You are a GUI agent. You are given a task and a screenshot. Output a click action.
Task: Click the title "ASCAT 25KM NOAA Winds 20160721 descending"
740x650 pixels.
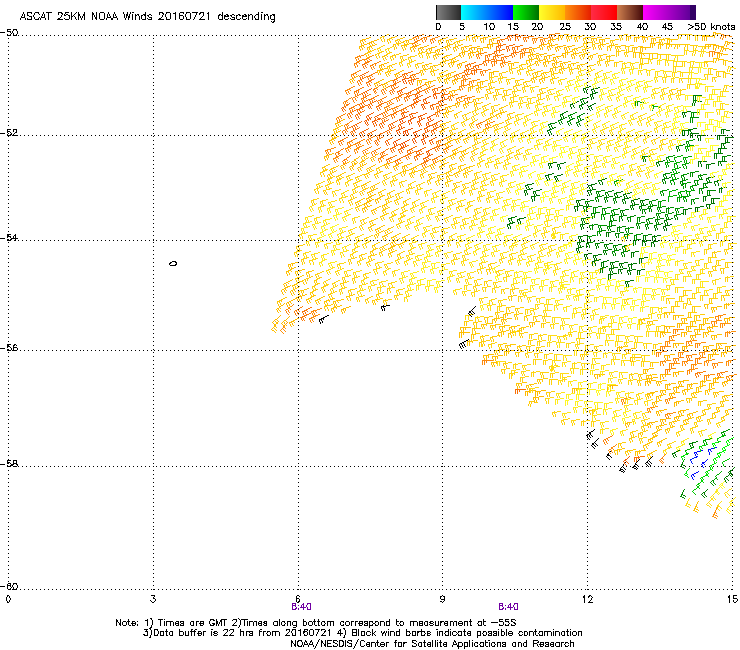(147, 16)
